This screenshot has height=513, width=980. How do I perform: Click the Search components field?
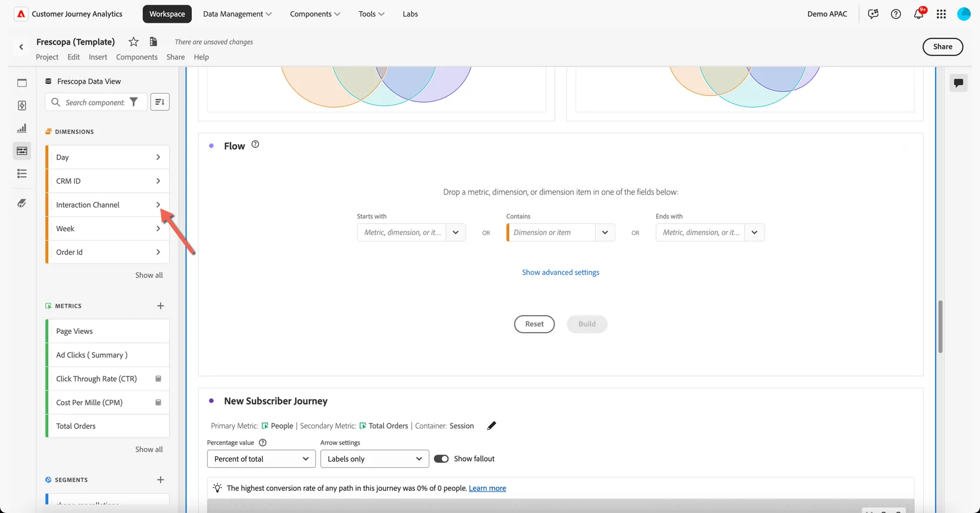95,102
